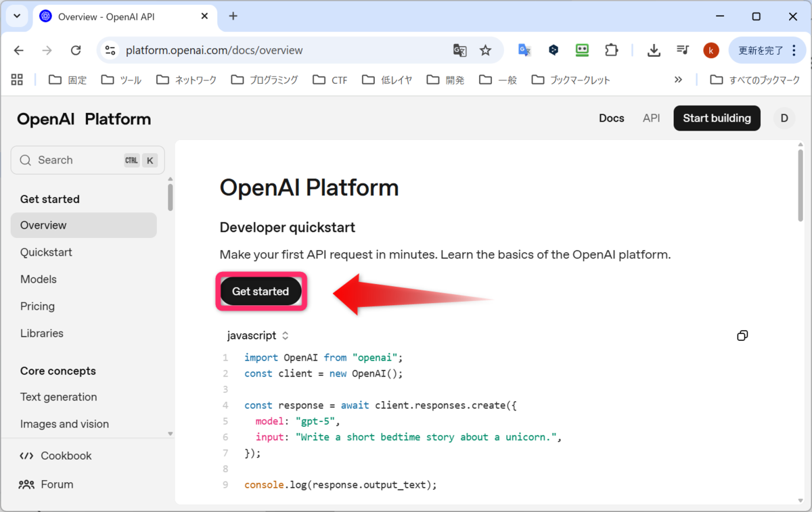Screen dimensions: 812x512
Task: Open ツール bookmark folder
Action: click(121, 80)
